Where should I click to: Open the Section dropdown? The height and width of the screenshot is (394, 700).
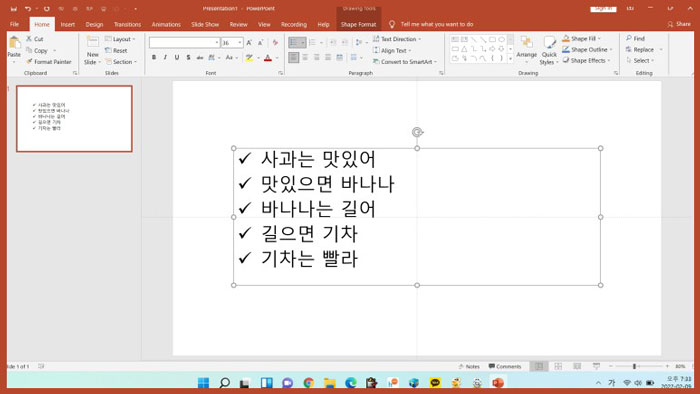pos(121,62)
